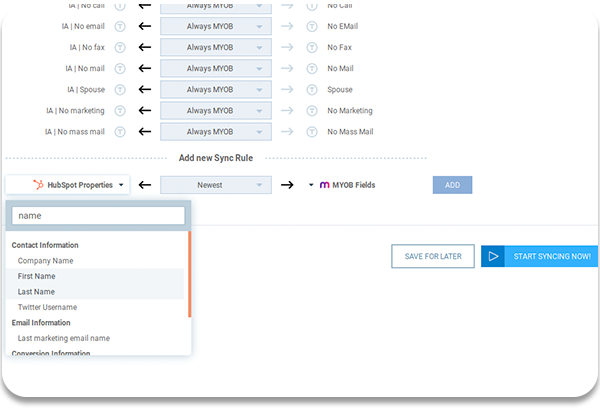
Task: Click filter icon next to No Marketing field
Action: [x=311, y=110]
